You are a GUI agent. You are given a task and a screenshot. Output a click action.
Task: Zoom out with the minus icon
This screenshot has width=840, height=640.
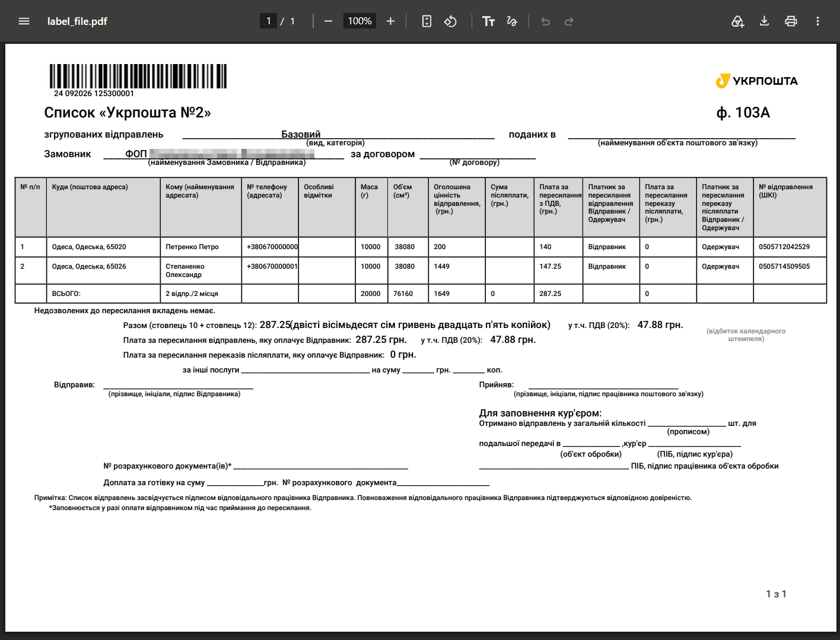coord(328,21)
